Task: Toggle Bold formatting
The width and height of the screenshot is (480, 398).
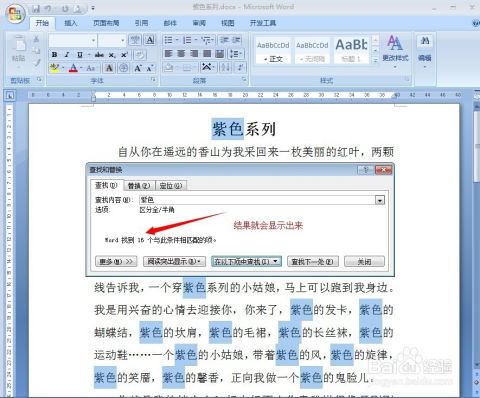Action: tap(55, 55)
